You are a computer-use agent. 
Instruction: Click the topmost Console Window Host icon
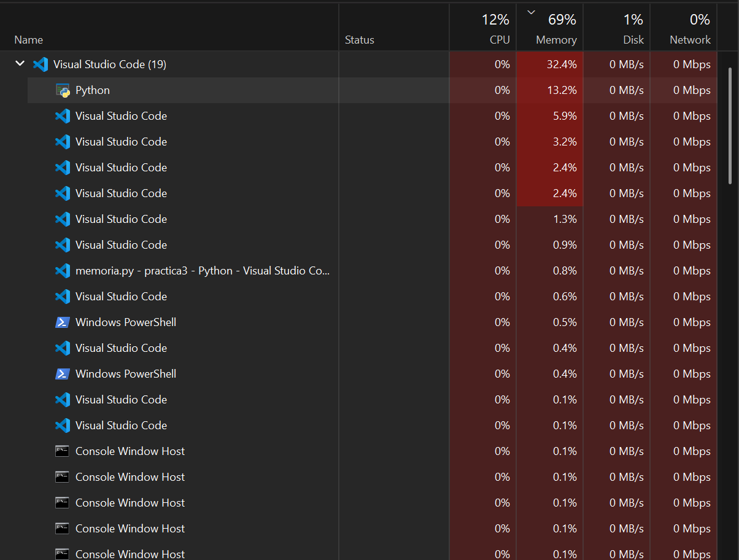pyautogui.click(x=62, y=451)
